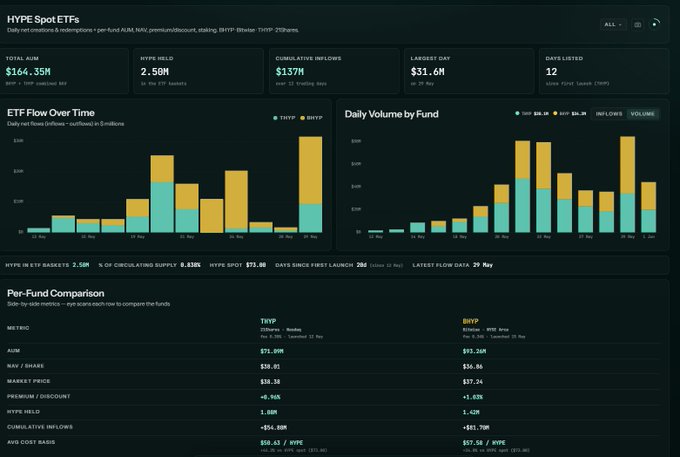This screenshot has width=680, height=457.
Task: Click the Per-Fund Comparison heading
Action: 56,294
